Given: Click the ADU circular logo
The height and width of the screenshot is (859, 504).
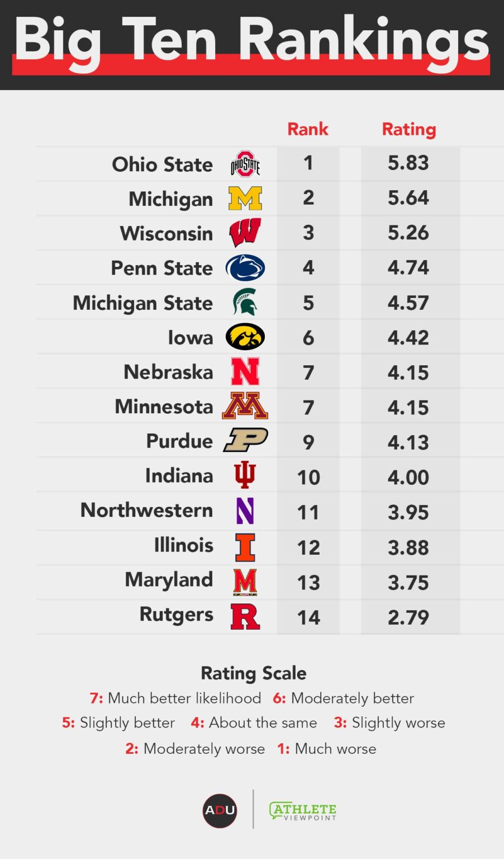Looking at the screenshot, I should click(220, 810).
